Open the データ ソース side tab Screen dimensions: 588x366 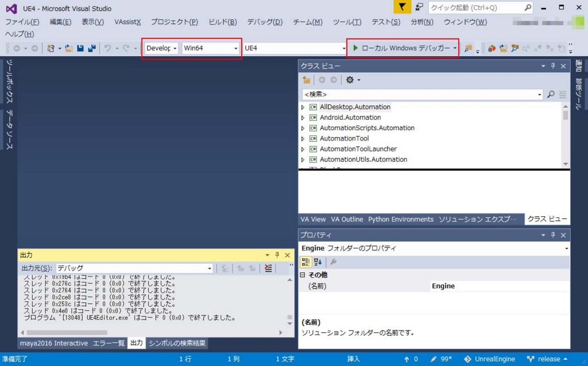[9, 130]
